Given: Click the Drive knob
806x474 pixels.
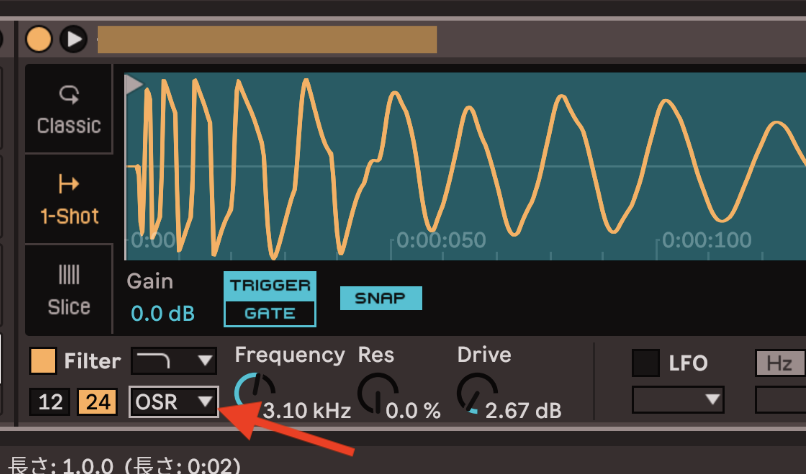Looking at the screenshot, I should coord(477,393).
